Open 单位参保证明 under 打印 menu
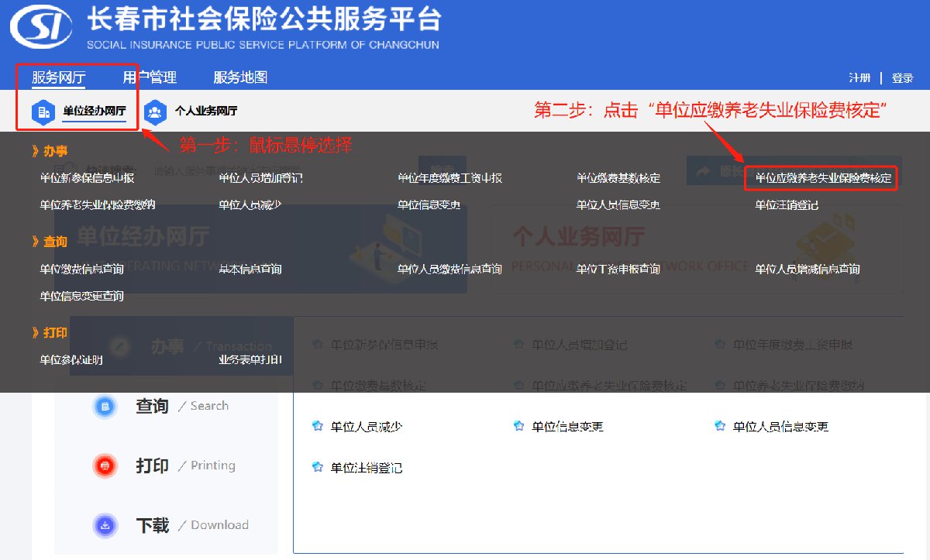930x560 pixels. pos(71,359)
